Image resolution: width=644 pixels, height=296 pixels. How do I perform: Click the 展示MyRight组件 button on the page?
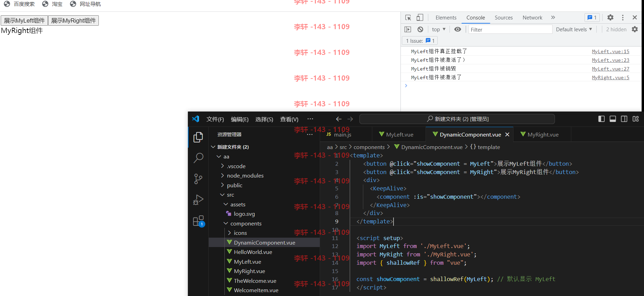click(73, 20)
